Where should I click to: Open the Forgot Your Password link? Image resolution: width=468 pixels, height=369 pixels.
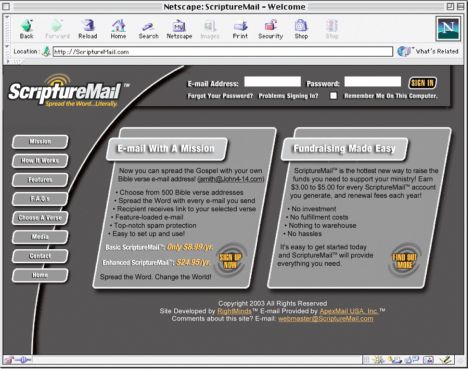220,96
